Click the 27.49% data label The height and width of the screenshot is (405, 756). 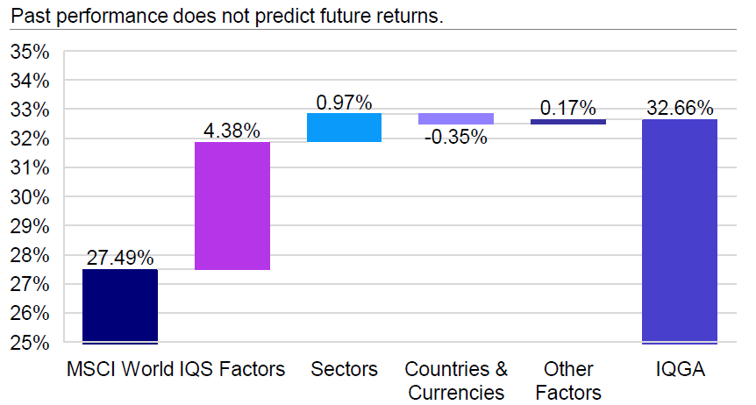pos(120,258)
